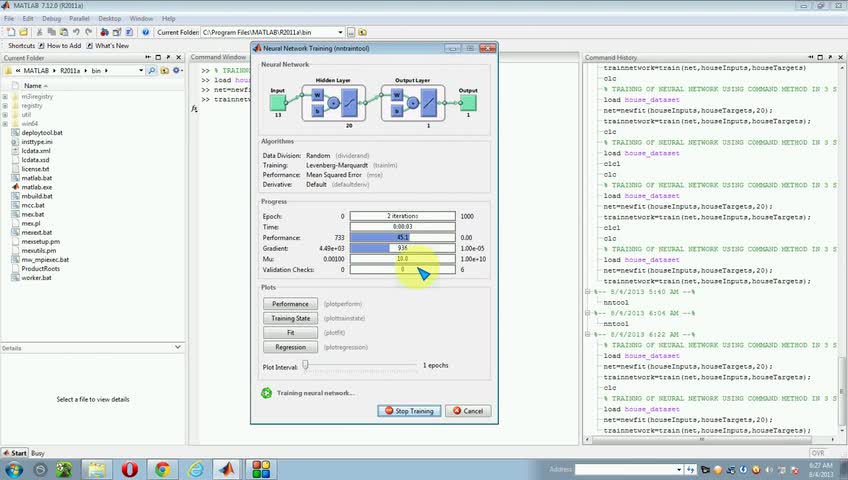Image resolution: width=848 pixels, height=480 pixels.
Task: Open the Parallel menu
Action: tap(79, 18)
